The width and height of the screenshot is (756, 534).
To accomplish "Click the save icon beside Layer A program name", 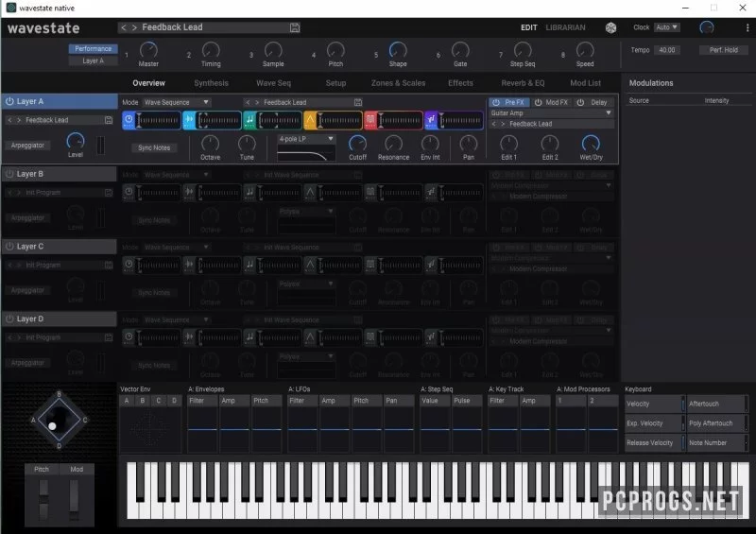I will tap(109, 120).
